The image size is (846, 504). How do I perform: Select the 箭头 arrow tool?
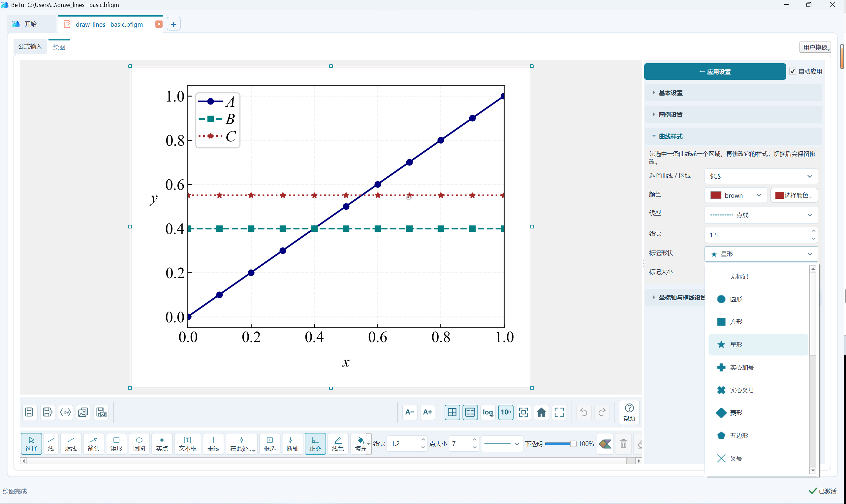coord(93,444)
